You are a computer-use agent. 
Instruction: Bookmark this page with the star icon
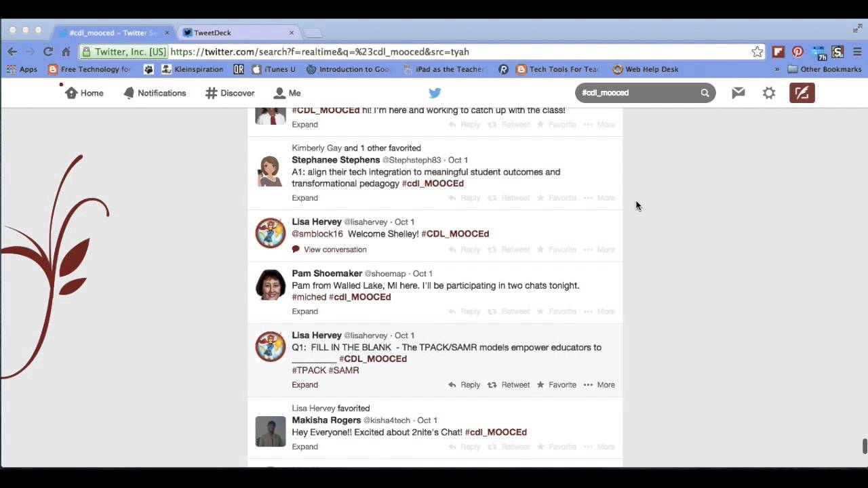click(x=757, y=52)
